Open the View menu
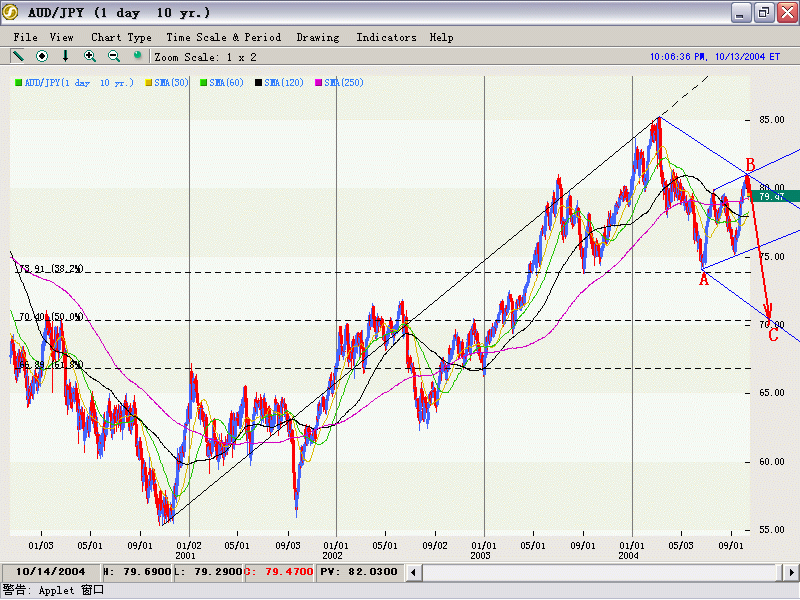Screen dimensions: 800x600 pos(62,37)
